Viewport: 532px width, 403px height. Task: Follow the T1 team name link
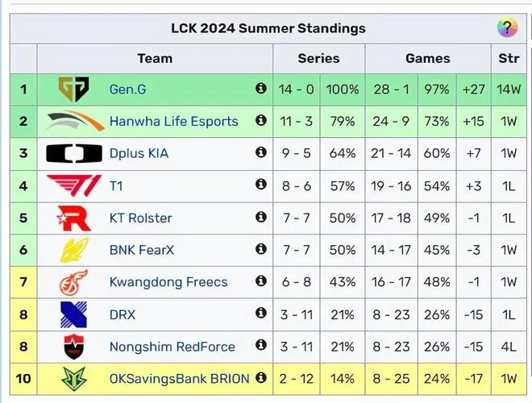[116, 186]
